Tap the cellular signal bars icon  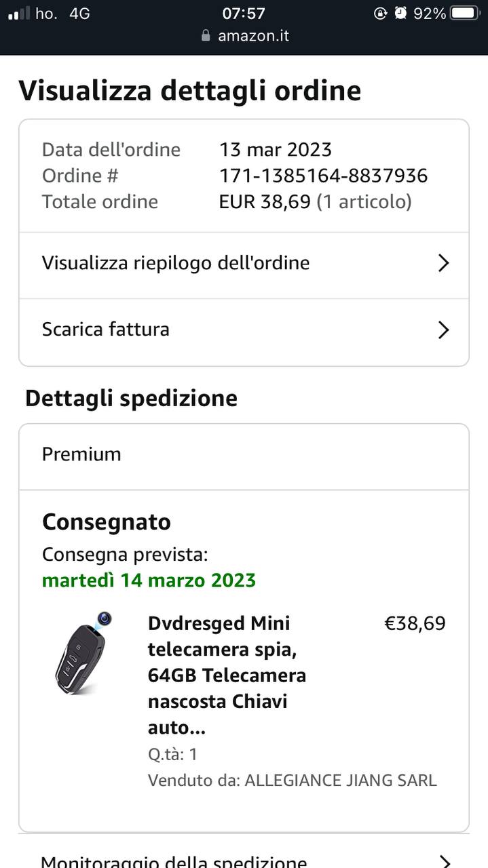pos(19,13)
